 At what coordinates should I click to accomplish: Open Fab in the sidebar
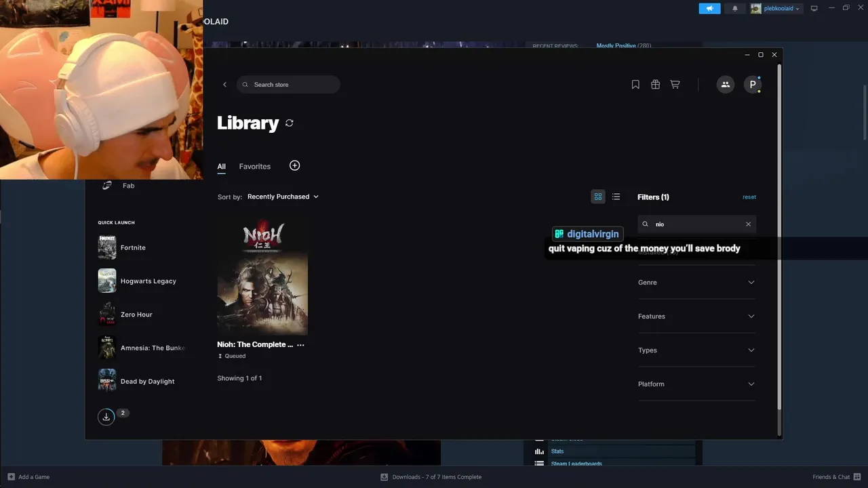(128, 186)
